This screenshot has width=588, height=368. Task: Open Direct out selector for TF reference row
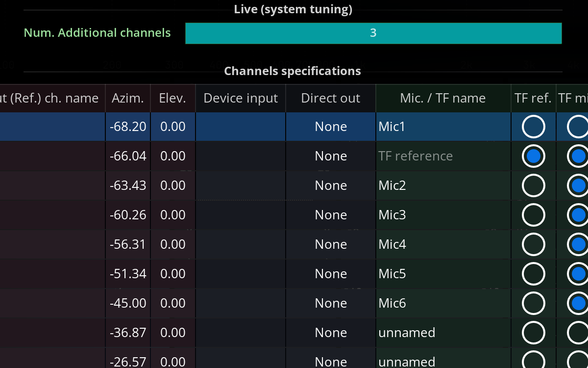click(x=330, y=156)
